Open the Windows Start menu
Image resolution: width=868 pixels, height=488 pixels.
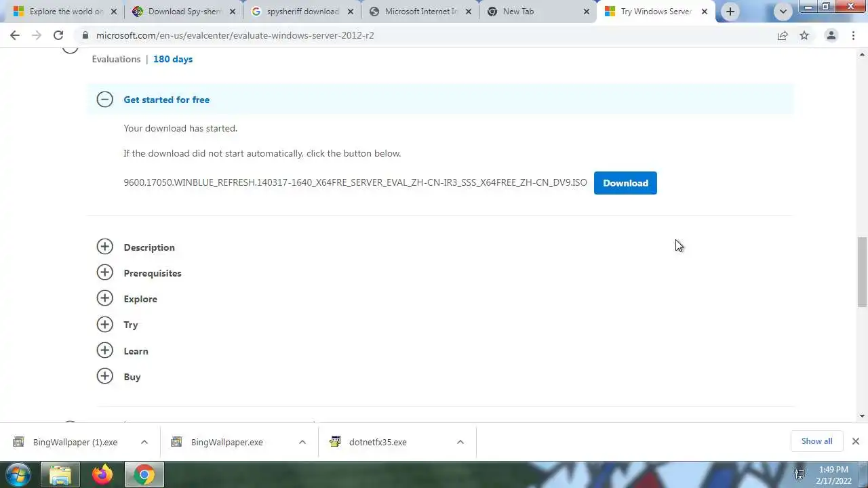coord(18,474)
